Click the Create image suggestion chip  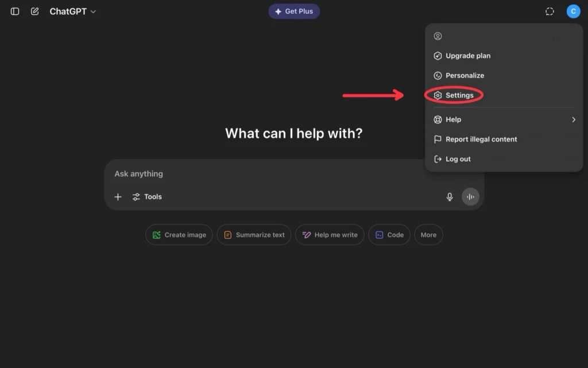(x=179, y=235)
